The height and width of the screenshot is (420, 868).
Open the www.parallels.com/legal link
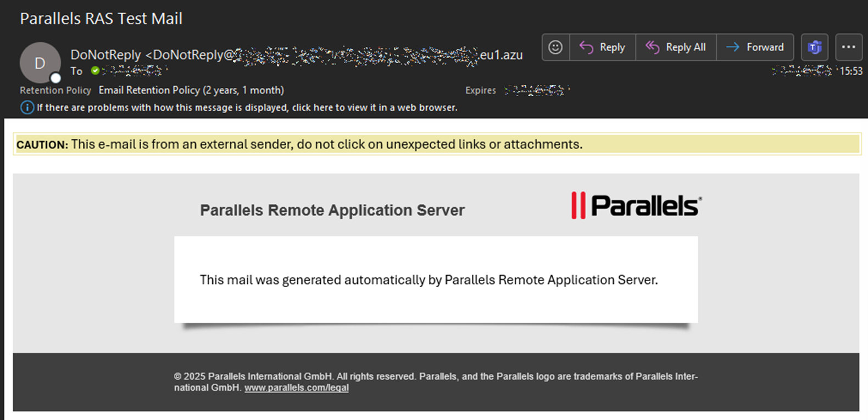[x=297, y=388]
